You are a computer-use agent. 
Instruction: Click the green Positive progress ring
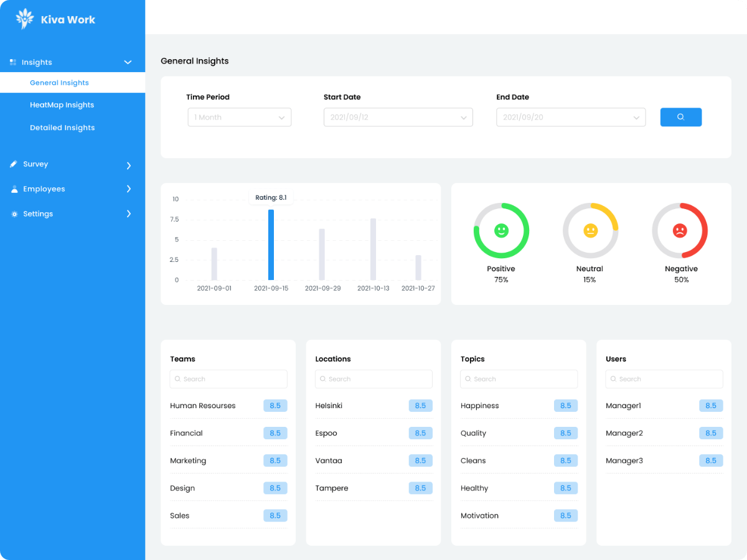click(501, 231)
